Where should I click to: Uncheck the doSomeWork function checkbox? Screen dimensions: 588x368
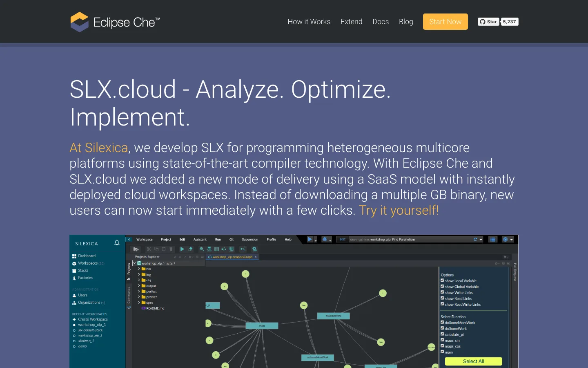click(x=442, y=328)
